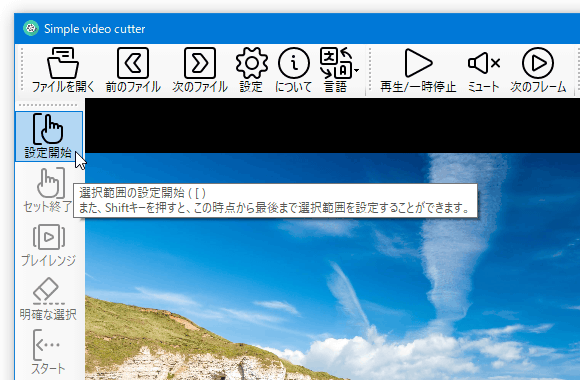Open the 設定 gear settings

click(251, 70)
